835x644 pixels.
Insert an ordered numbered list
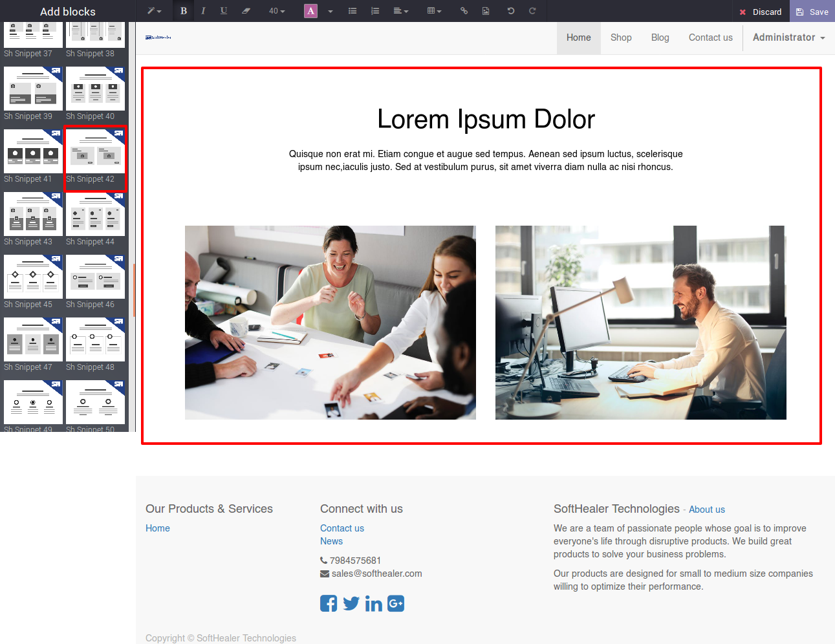pyautogui.click(x=375, y=11)
